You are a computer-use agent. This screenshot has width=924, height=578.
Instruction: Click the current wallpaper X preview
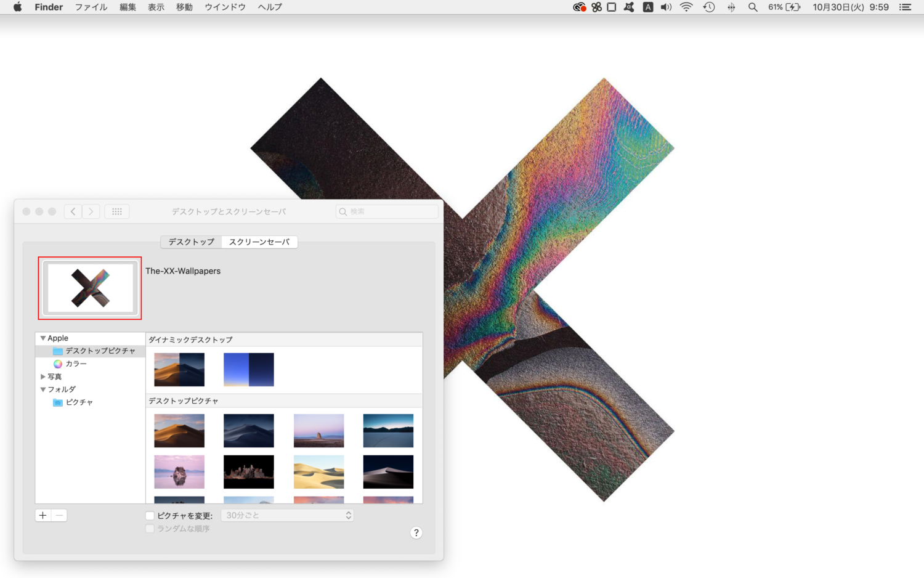(x=90, y=288)
